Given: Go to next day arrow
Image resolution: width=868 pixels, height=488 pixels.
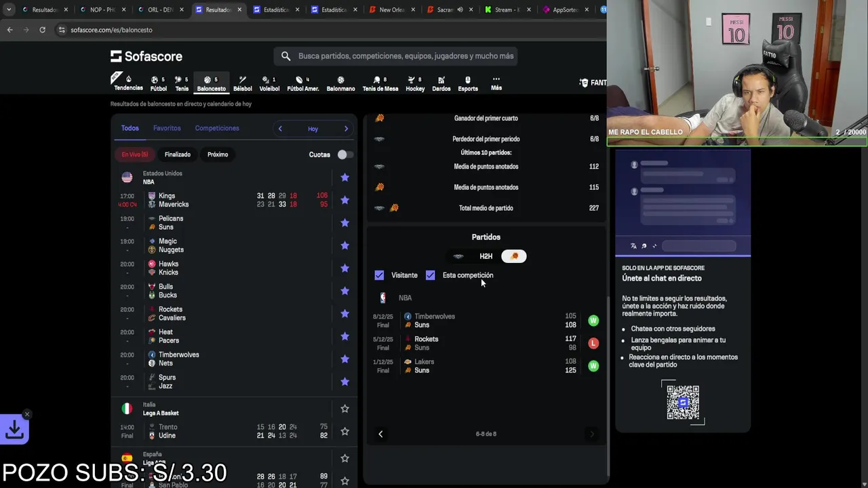Looking at the screenshot, I should click(346, 129).
